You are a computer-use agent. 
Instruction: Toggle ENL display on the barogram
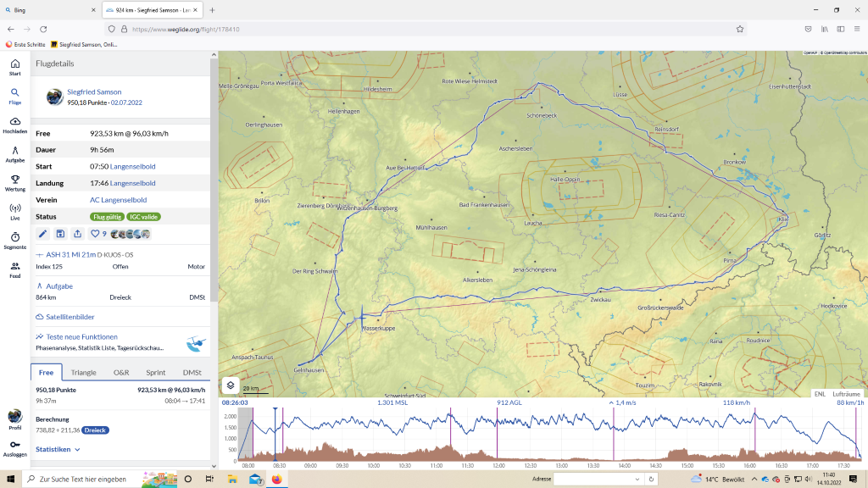(820, 394)
